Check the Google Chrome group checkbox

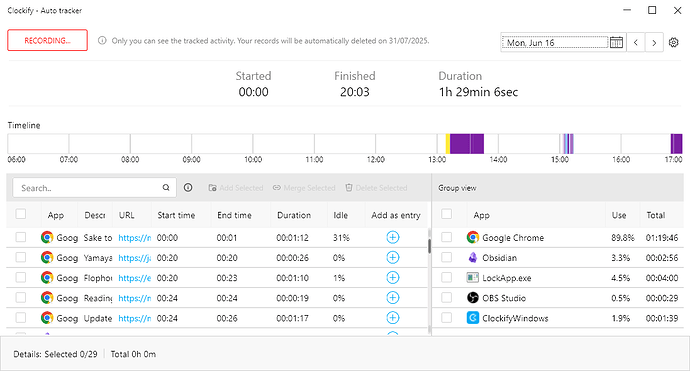(446, 237)
